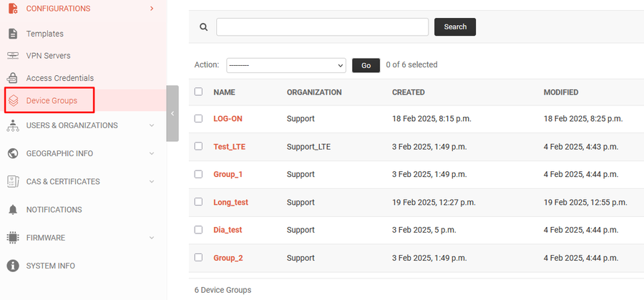Click the Templates document icon

click(x=12, y=34)
